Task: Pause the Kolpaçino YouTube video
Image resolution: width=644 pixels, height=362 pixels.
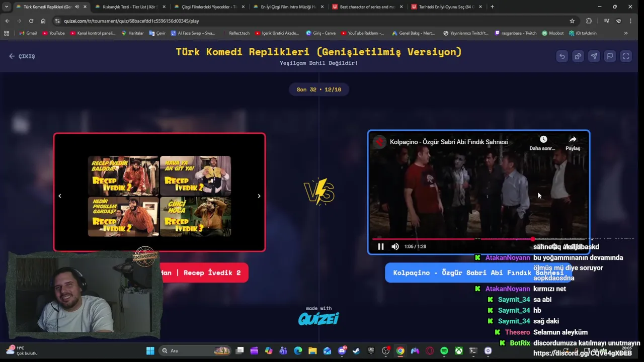Action: pyautogui.click(x=381, y=246)
